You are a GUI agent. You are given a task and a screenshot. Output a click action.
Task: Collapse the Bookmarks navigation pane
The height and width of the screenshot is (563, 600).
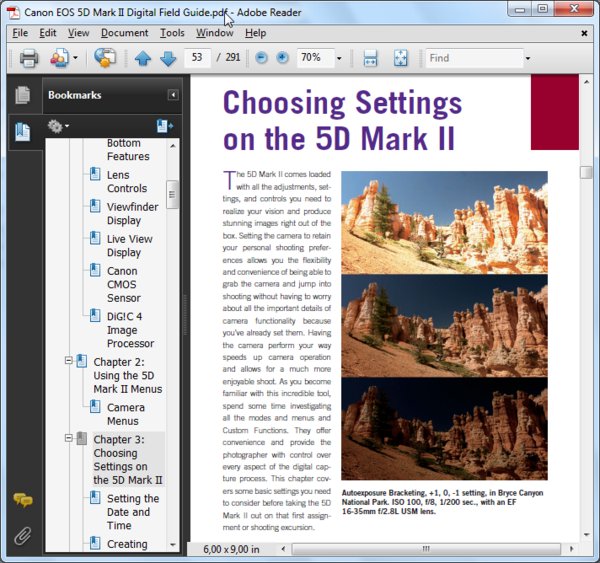coord(173,95)
